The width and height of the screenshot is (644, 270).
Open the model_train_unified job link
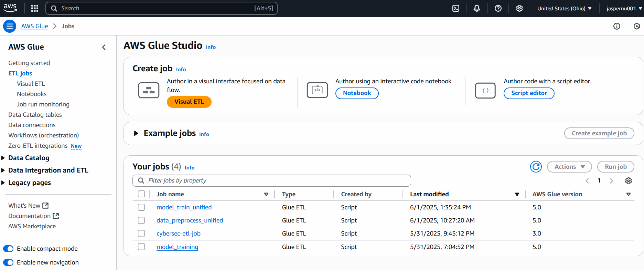click(184, 207)
